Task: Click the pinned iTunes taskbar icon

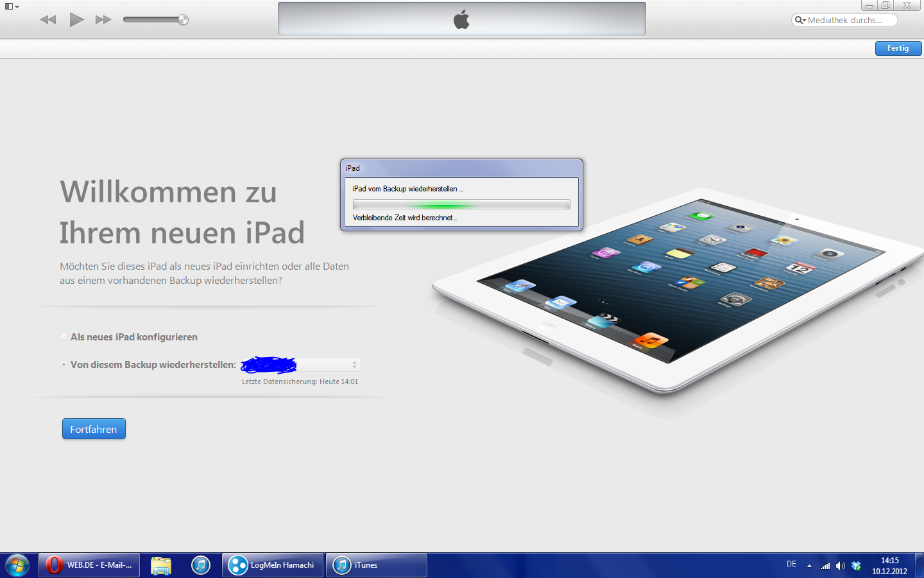Action: pos(201,565)
